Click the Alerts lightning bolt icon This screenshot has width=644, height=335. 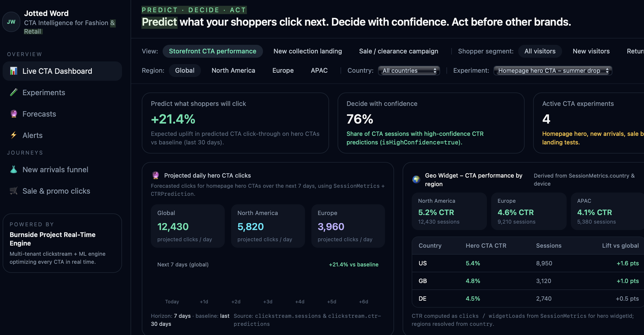click(x=14, y=135)
